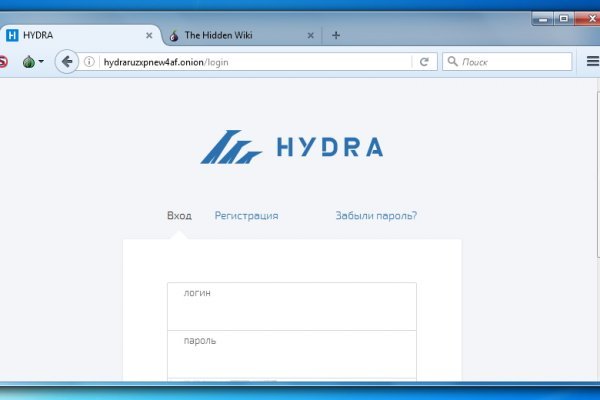
Task: Expand the Tor onion dropdown arrow
Action: 41,62
